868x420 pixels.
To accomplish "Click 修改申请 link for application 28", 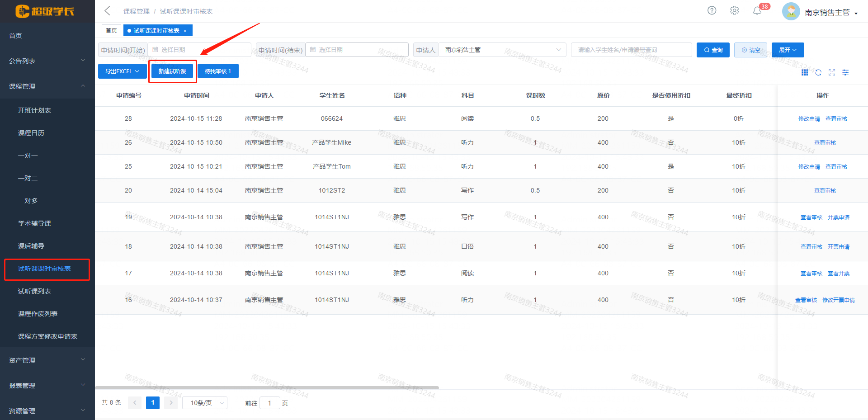I will click(x=809, y=119).
